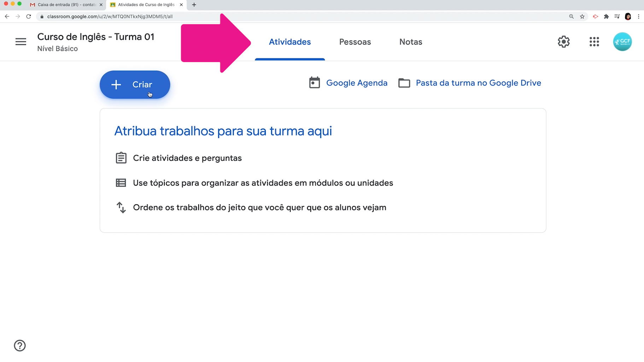Click the Curso de Inglês - Turma 01 title
The width and height of the screenshot is (644, 362).
[x=96, y=37]
